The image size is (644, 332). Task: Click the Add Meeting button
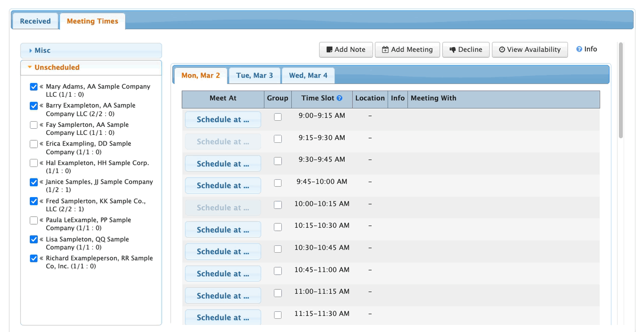[408, 50]
